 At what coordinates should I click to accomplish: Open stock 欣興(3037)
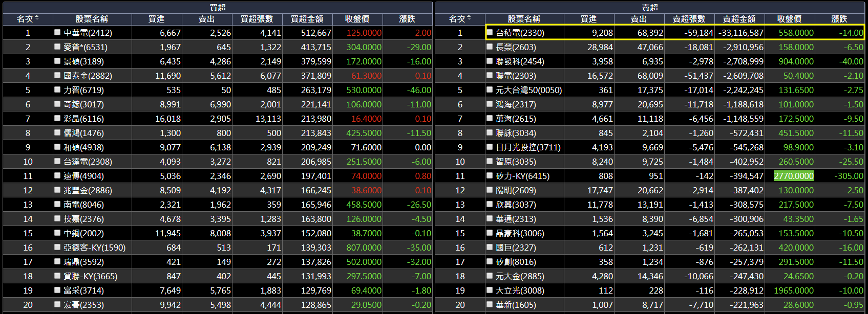[516, 205]
